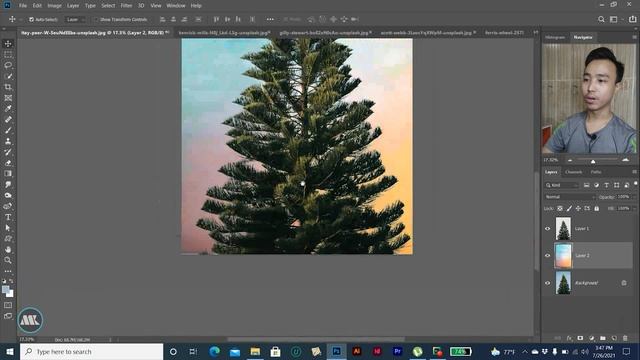Switch to the Channels tab

(573, 172)
